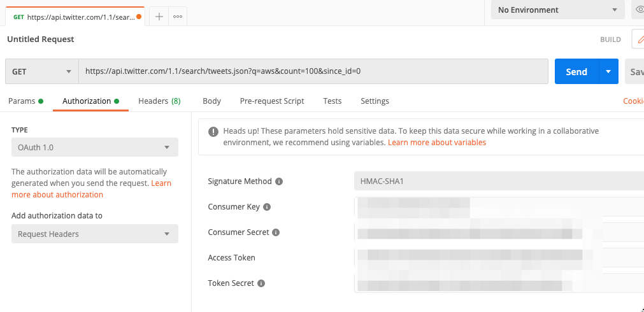Image resolution: width=644 pixels, height=312 pixels.
Task: Open a new request tab with plus icon
Action: [159, 17]
